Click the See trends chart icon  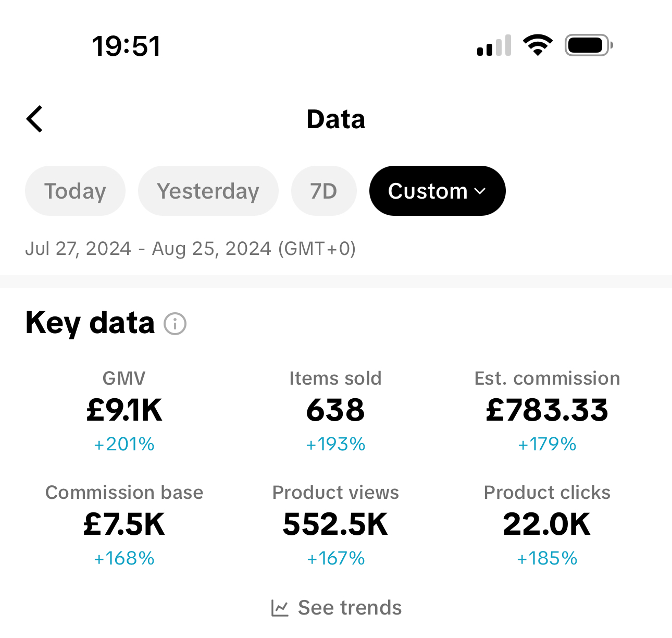280,608
